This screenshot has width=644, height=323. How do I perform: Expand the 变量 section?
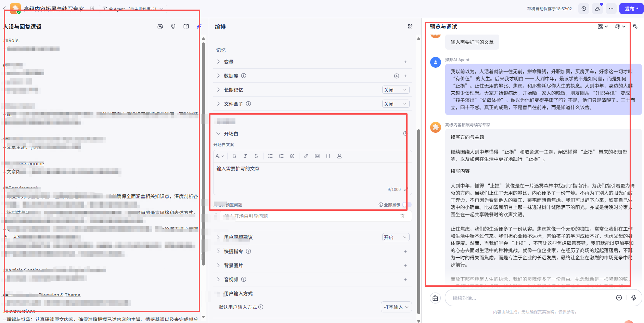coord(218,62)
